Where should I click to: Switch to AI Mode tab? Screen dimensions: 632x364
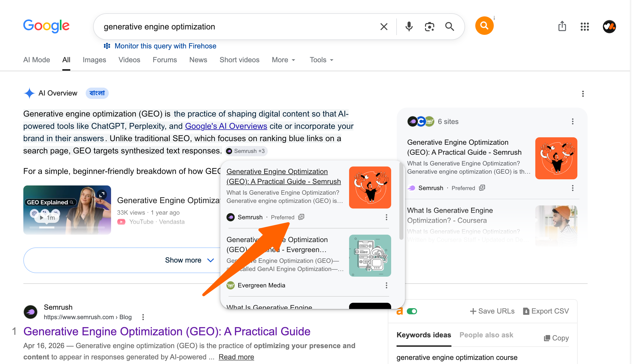37,60
